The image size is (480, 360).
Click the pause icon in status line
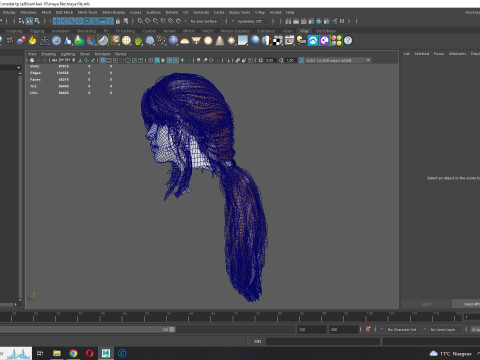tap(342, 21)
